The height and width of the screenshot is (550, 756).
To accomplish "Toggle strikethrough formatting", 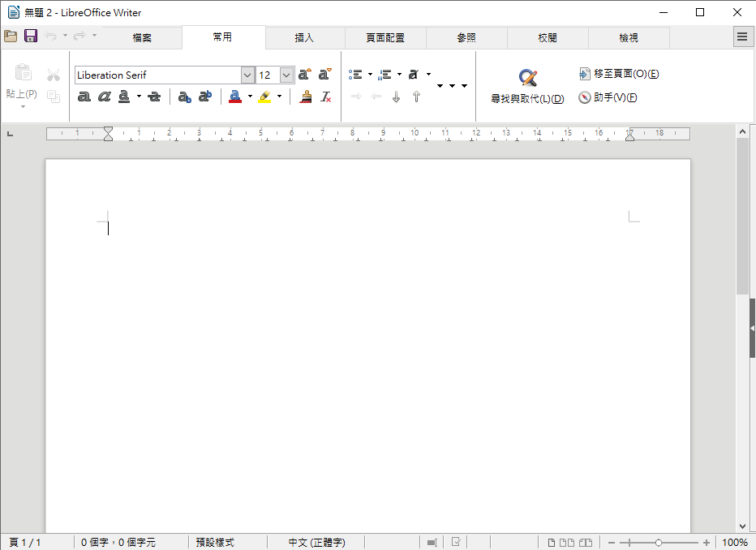I will pyautogui.click(x=154, y=97).
